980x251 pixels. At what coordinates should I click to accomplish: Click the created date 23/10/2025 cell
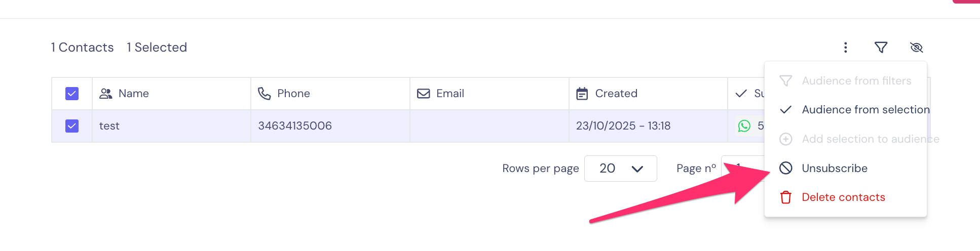(623, 126)
